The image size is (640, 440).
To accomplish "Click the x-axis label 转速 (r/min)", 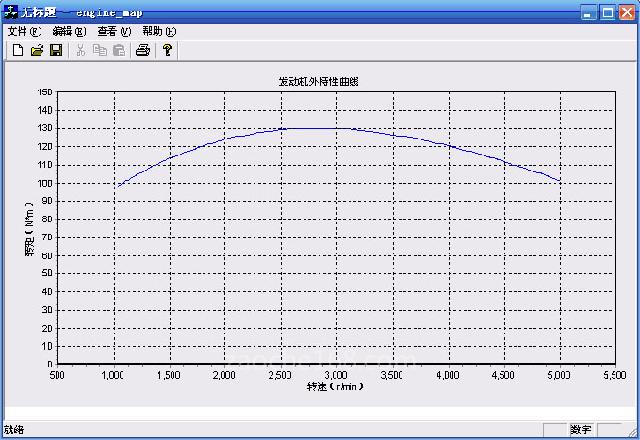I will click(x=334, y=386).
